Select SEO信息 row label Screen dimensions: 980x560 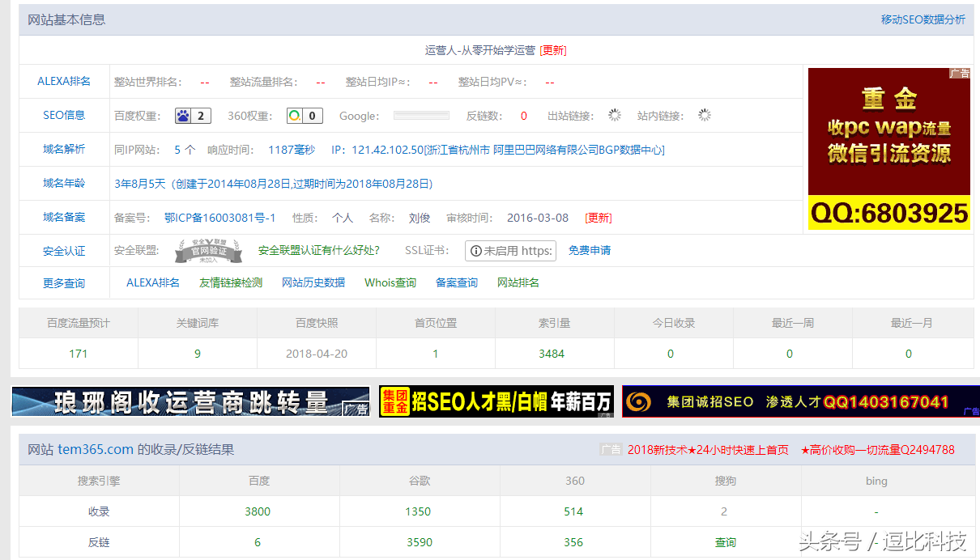click(64, 116)
